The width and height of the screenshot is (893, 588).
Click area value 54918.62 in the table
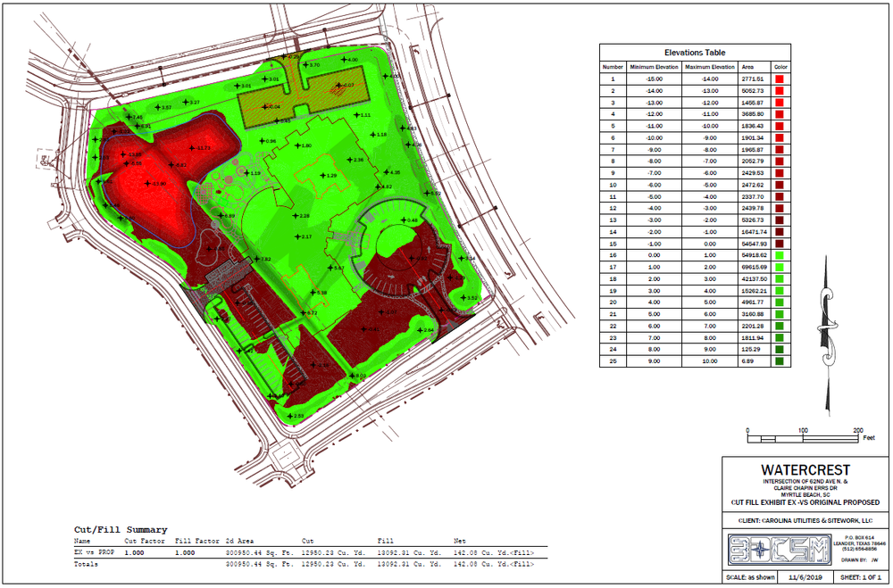pyautogui.click(x=754, y=255)
